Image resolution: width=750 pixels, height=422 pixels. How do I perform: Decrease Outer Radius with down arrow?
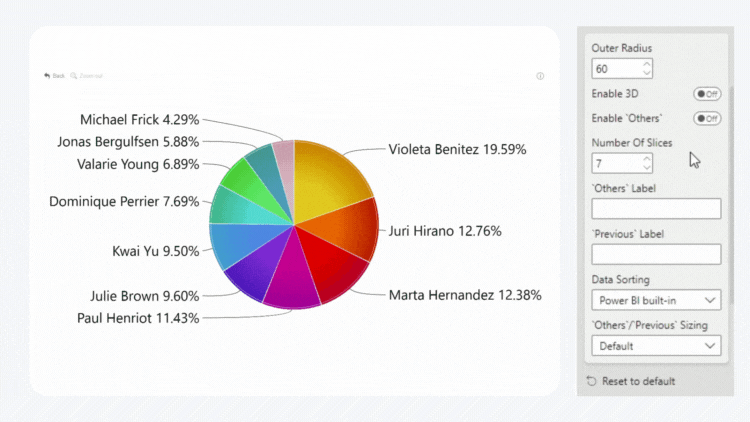coord(647,73)
